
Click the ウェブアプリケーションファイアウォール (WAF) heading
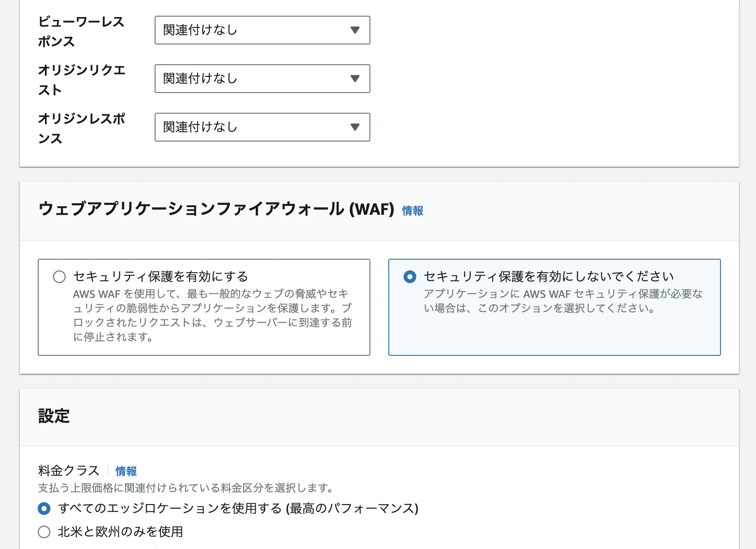click(x=216, y=209)
